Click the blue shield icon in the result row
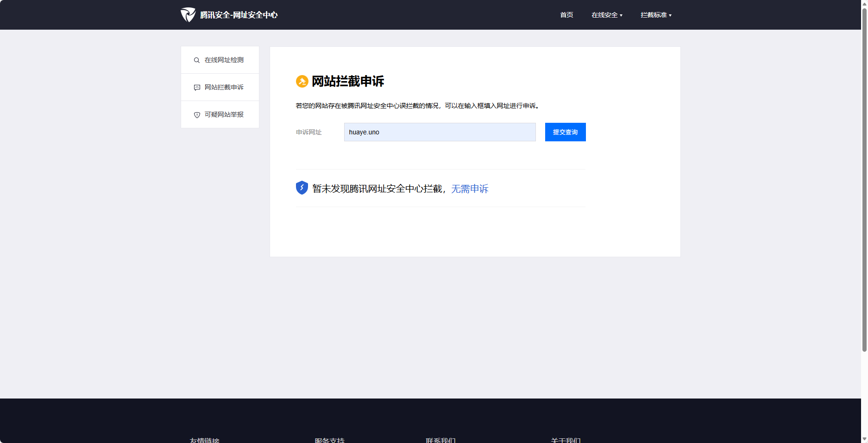 (302, 188)
